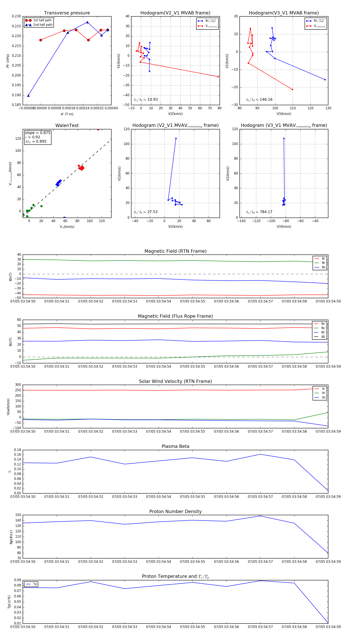
Task: Click the "Transverse pressure" plot title
Action: click(x=67, y=13)
